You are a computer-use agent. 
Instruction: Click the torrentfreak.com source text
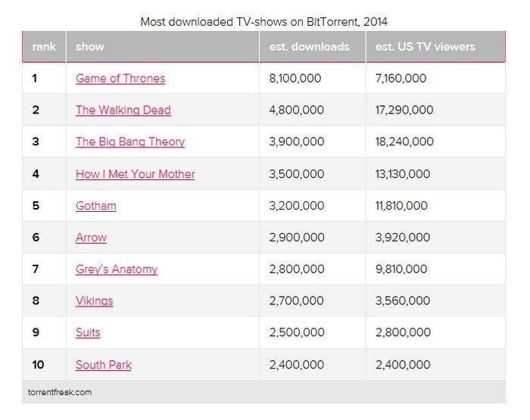pos(61,392)
